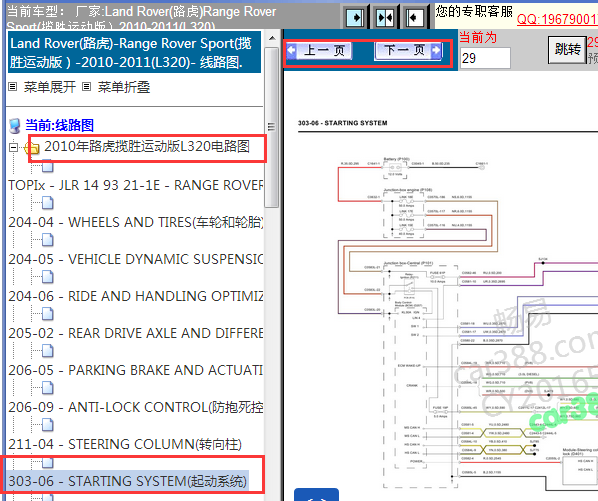Image resolution: width=598 pixels, height=501 pixels.
Task: Open 206-05 PARKING BRAKE entry
Action: coord(136,370)
